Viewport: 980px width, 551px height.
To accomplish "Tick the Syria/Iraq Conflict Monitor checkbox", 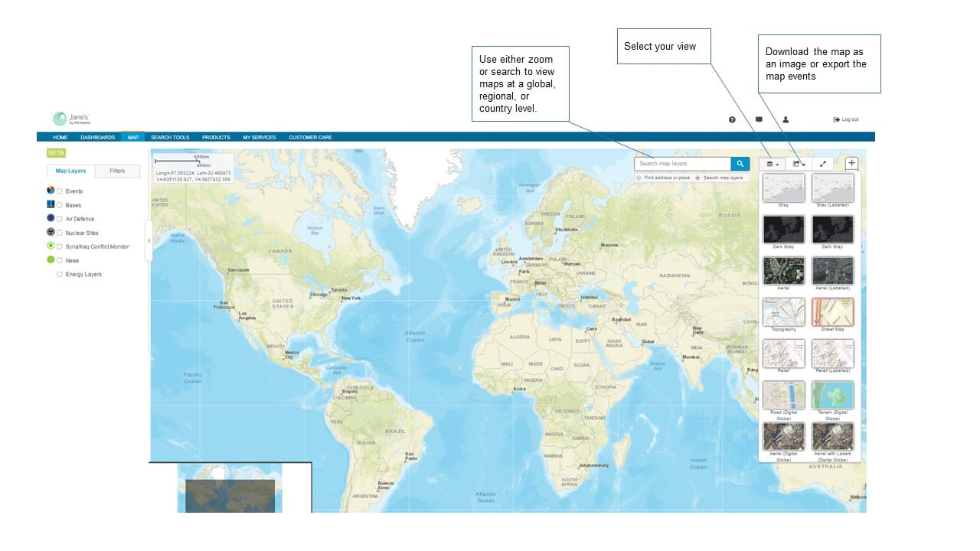I will pyautogui.click(x=60, y=246).
